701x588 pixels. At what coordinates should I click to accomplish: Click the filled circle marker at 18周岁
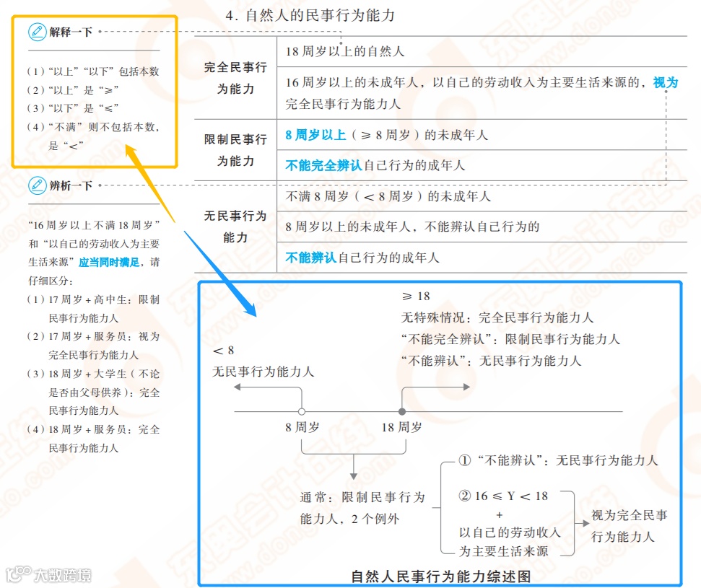[402, 411]
